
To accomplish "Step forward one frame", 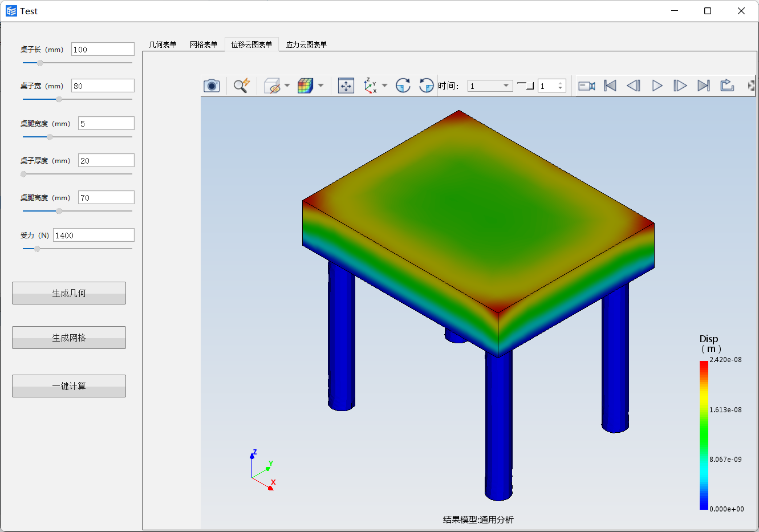I will (x=680, y=86).
